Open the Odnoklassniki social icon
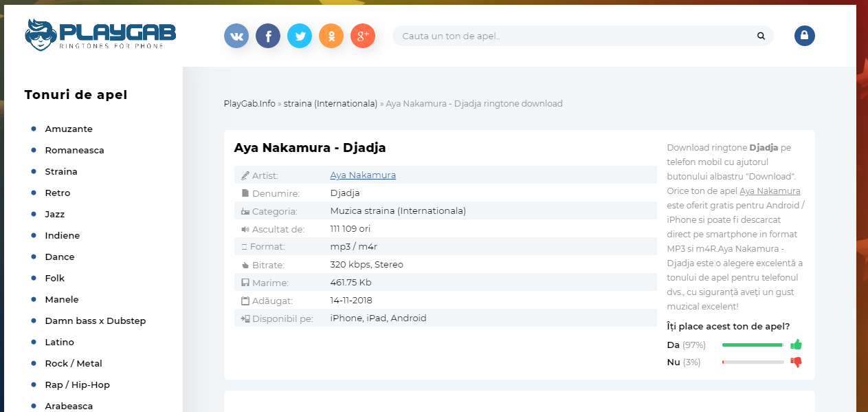Image resolution: width=868 pixels, height=412 pixels. click(x=331, y=36)
